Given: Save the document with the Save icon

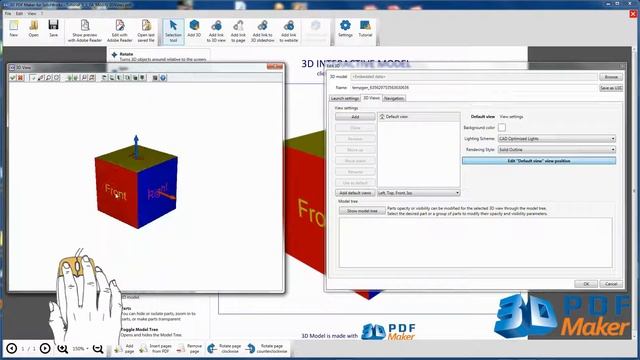Looking at the screenshot, I should click(x=53, y=29).
